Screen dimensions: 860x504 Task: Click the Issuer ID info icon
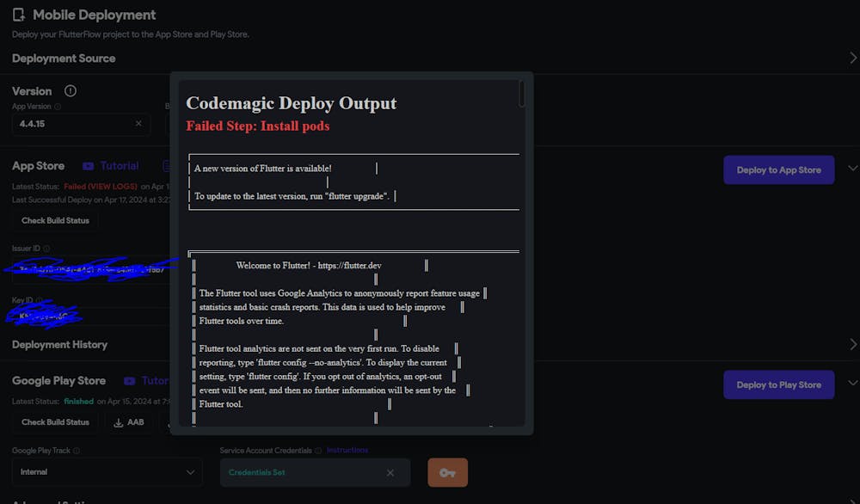pyautogui.click(x=46, y=249)
